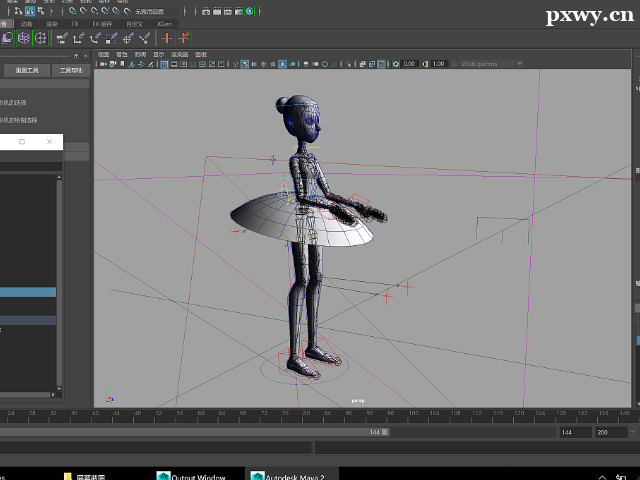Image resolution: width=640 pixels, height=480 pixels.
Task: Open the viewport Shading menu
Action: coord(122,54)
